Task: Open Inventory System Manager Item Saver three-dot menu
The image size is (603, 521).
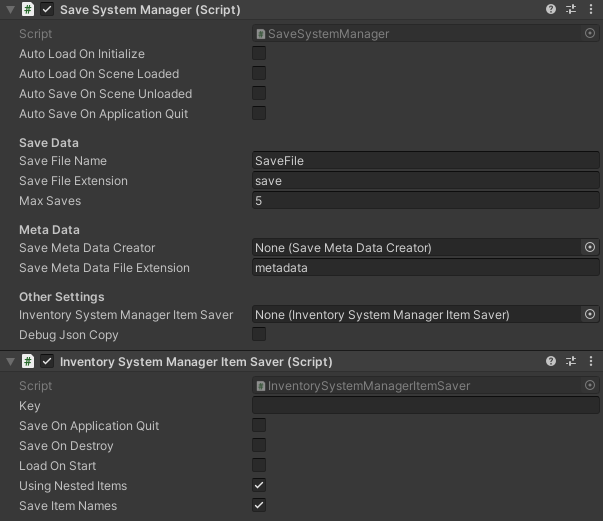Action: 591,361
